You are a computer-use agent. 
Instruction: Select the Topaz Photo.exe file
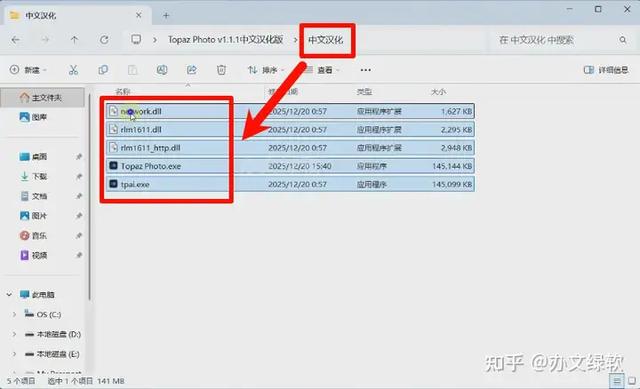(290, 166)
